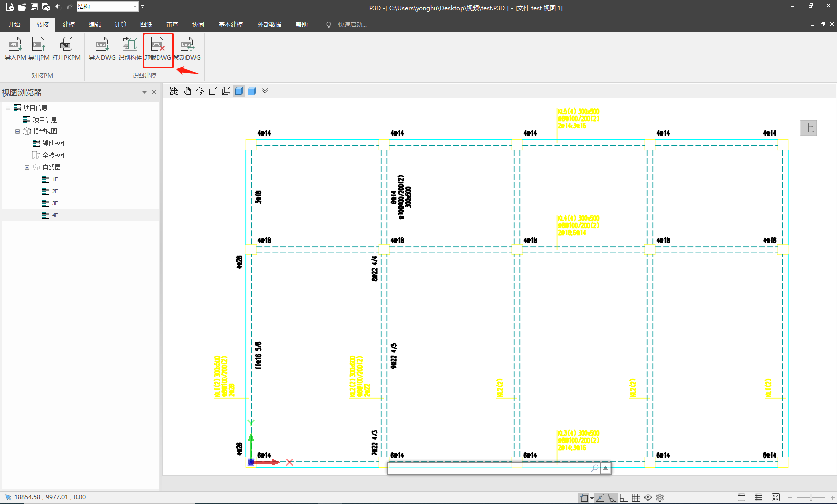Click the 上 view orientation button

tap(808, 128)
